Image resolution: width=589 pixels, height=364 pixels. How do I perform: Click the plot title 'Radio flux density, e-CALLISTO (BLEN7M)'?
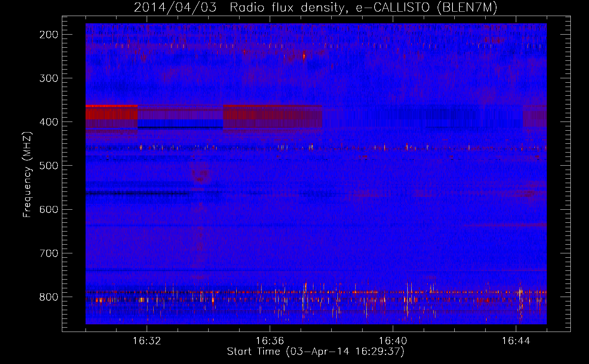coord(363,8)
